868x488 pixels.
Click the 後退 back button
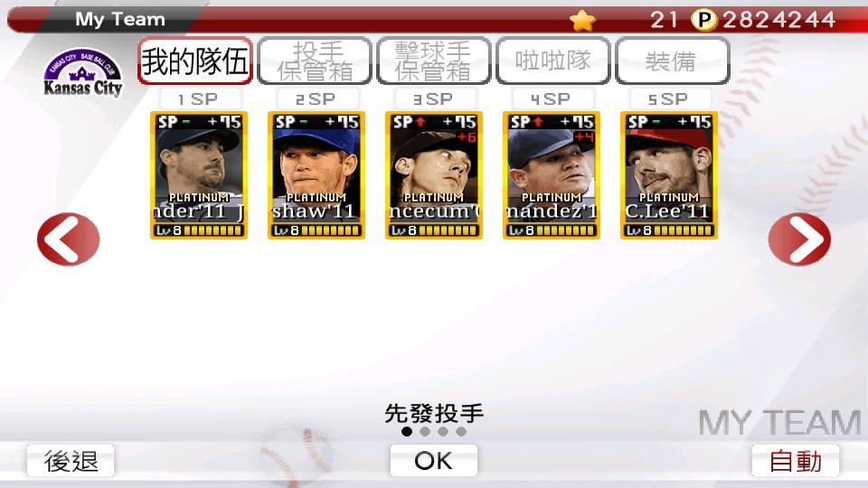(71, 460)
